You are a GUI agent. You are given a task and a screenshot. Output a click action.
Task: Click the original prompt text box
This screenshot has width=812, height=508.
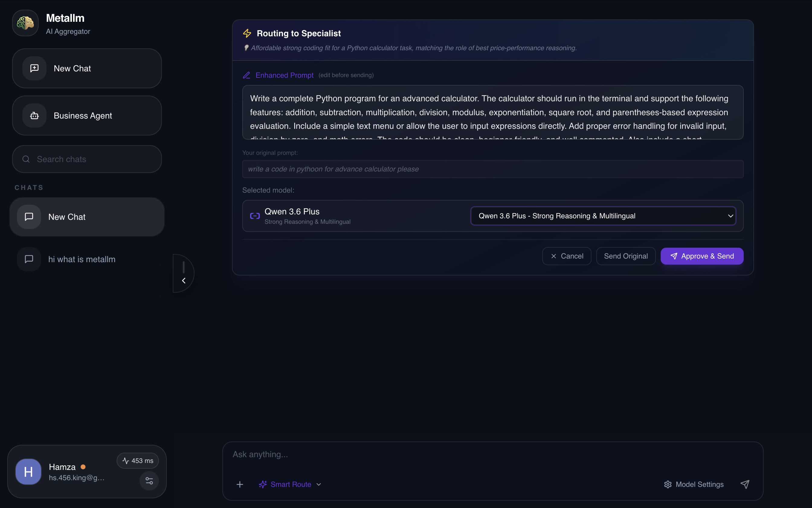pyautogui.click(x=493, y=169)
